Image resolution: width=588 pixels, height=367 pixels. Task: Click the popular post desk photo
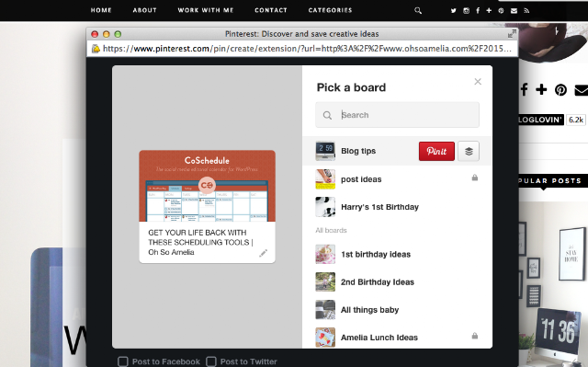pos(553,284)
